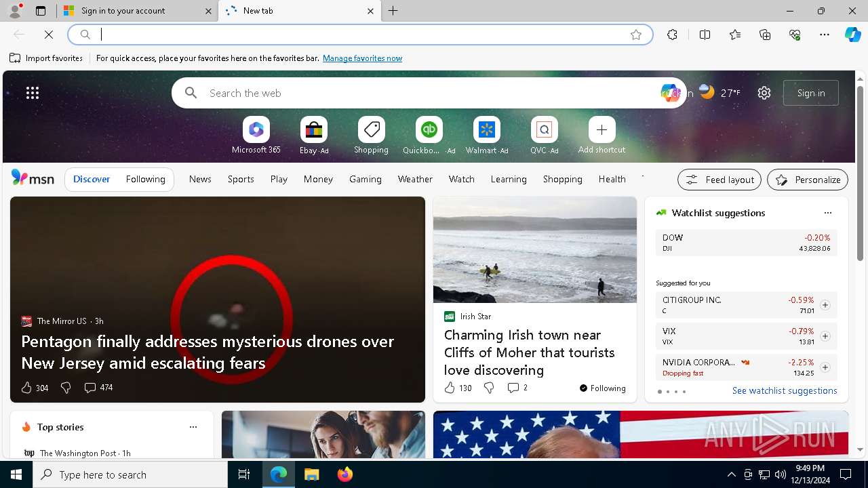This screenshot has height=488, width=868.
Task: Add this page to favorites star
Action: coord(636,35)
